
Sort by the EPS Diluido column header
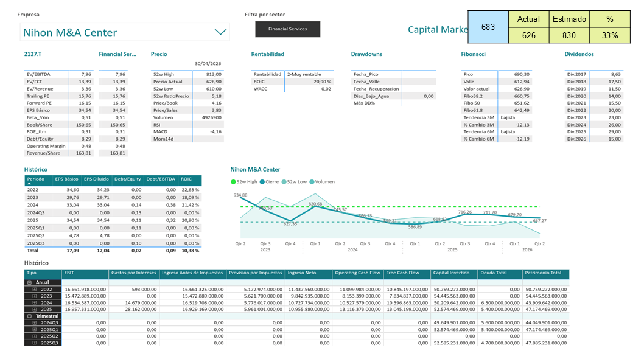[97, 179]
